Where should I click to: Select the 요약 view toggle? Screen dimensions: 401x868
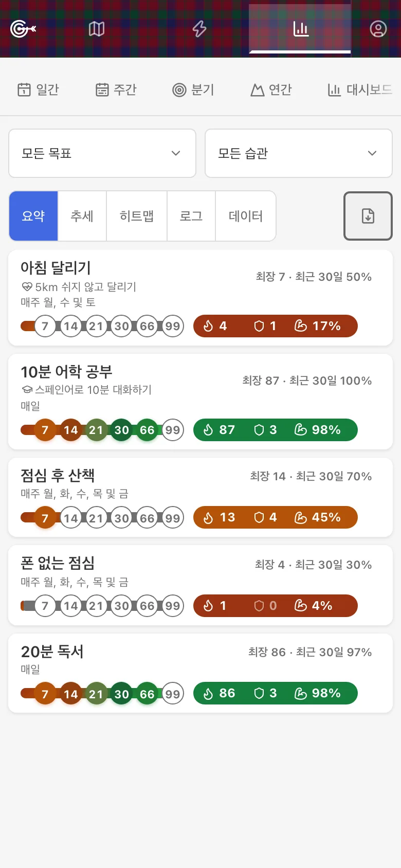point(33,216)
